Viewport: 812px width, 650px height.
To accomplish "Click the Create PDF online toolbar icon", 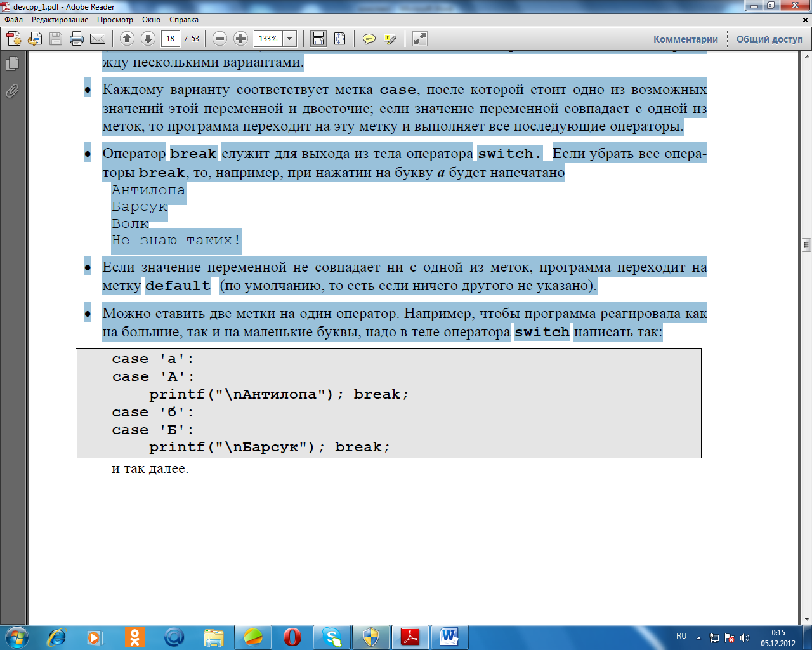I will pyautogui.click(x=14, y=39).
